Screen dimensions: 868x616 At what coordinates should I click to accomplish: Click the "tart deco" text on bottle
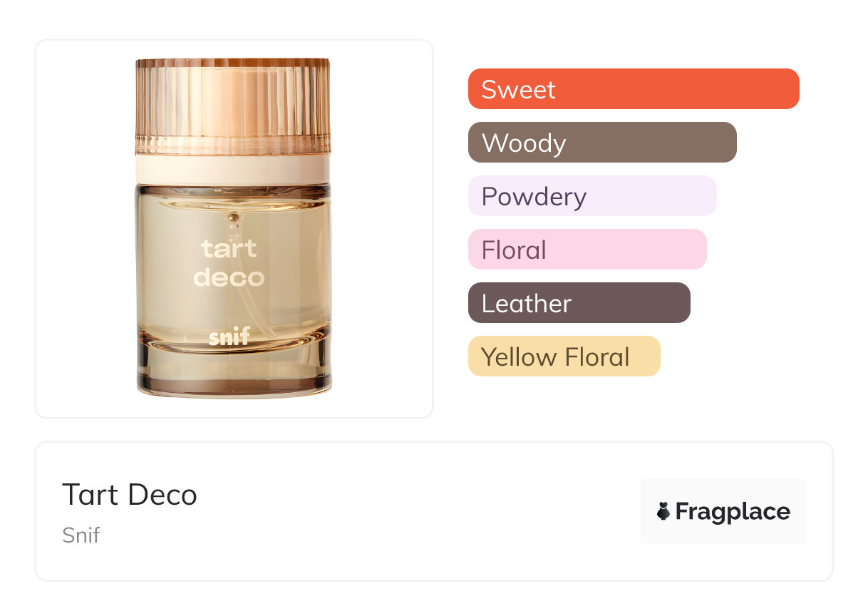click(x=229, y=263)
